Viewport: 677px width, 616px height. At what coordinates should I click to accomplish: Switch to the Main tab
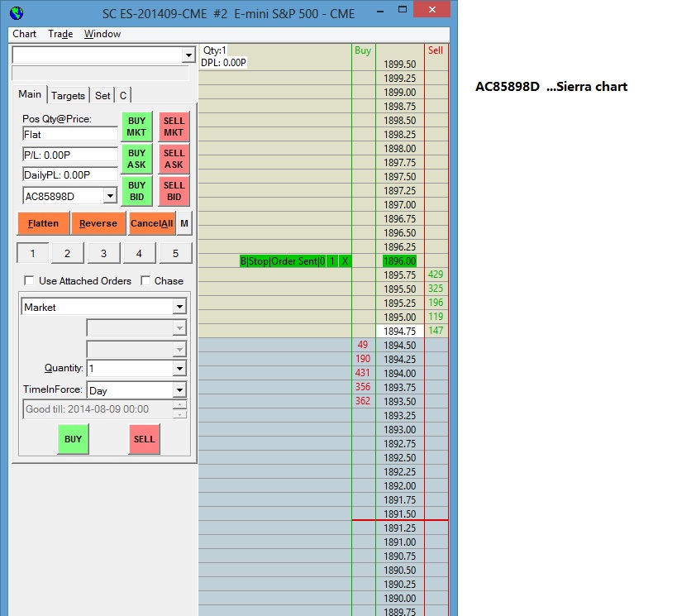30,94
